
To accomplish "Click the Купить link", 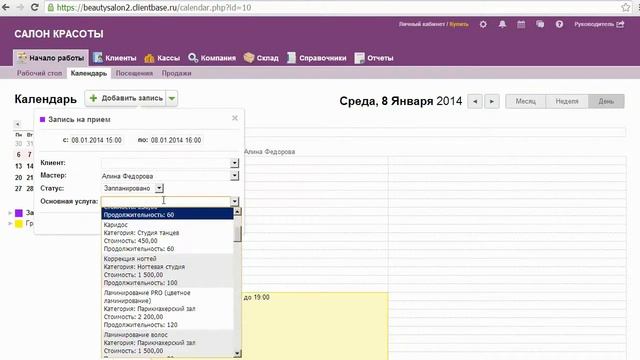I will pos(459,24).
